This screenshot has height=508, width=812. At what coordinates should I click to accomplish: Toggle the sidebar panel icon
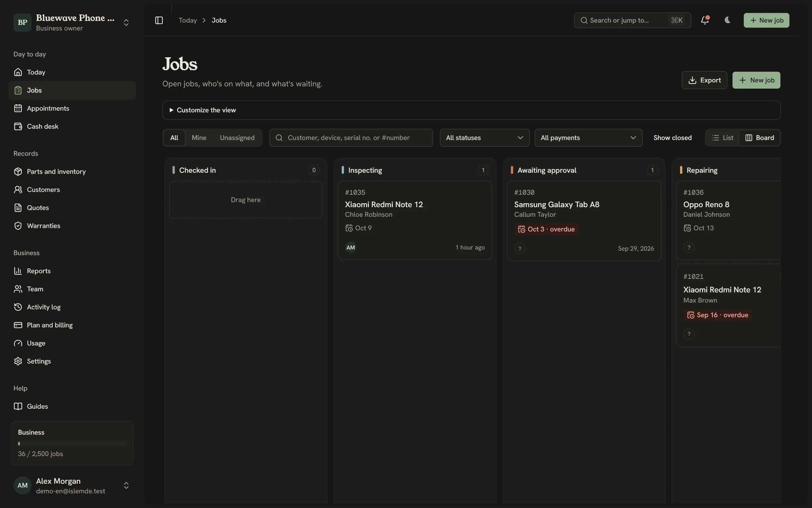159,20
